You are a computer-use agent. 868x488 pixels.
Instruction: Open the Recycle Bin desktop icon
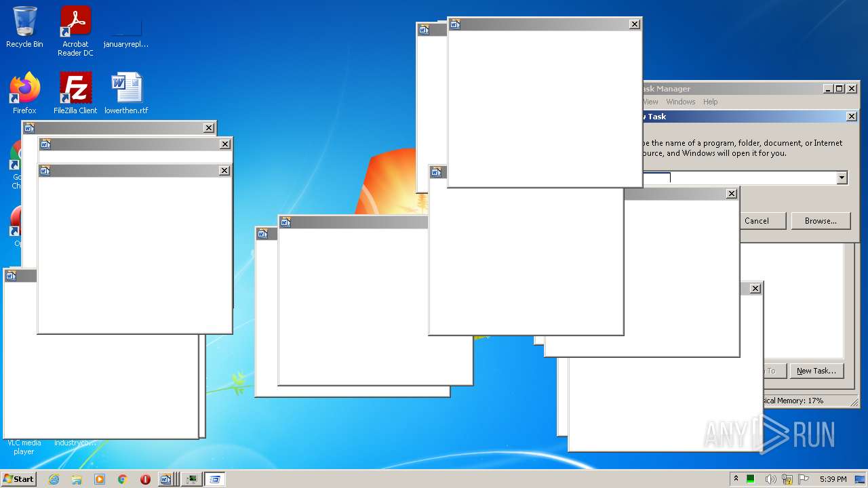tap(24, 27)
